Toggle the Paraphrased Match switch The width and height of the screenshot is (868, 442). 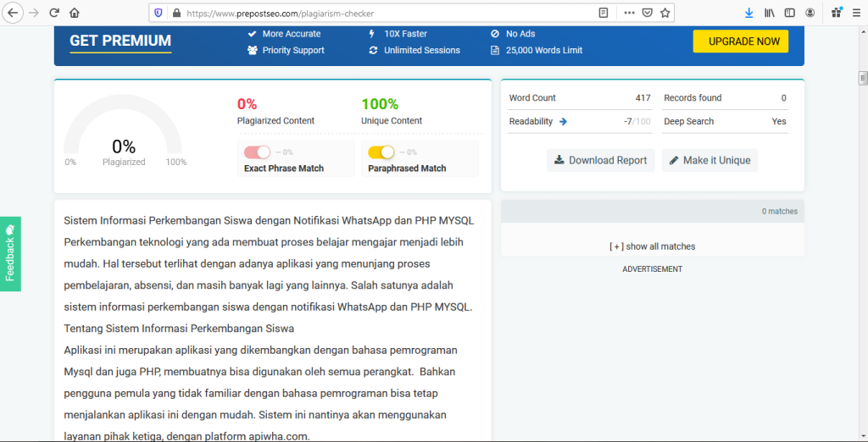click(x=381, y=152)
